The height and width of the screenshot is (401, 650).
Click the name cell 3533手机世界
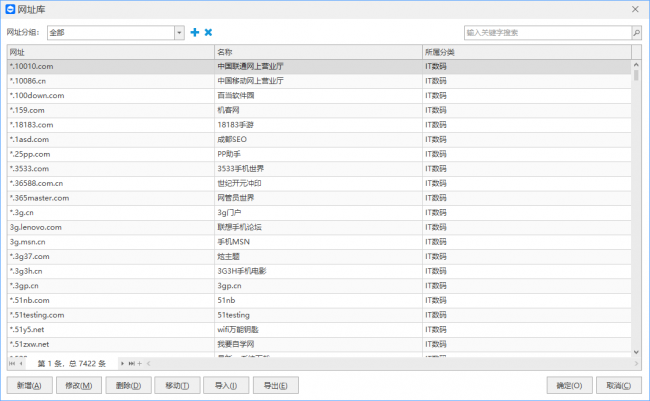coord(318,169)
